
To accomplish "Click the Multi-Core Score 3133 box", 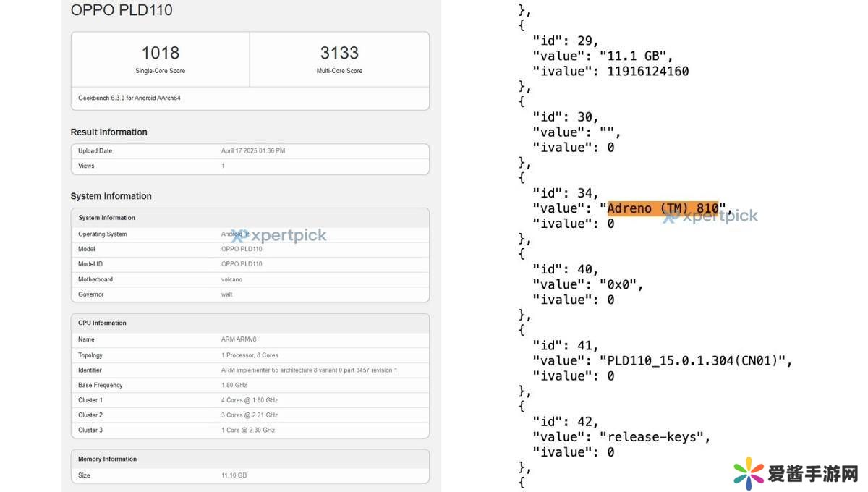I will pos(339,59).
